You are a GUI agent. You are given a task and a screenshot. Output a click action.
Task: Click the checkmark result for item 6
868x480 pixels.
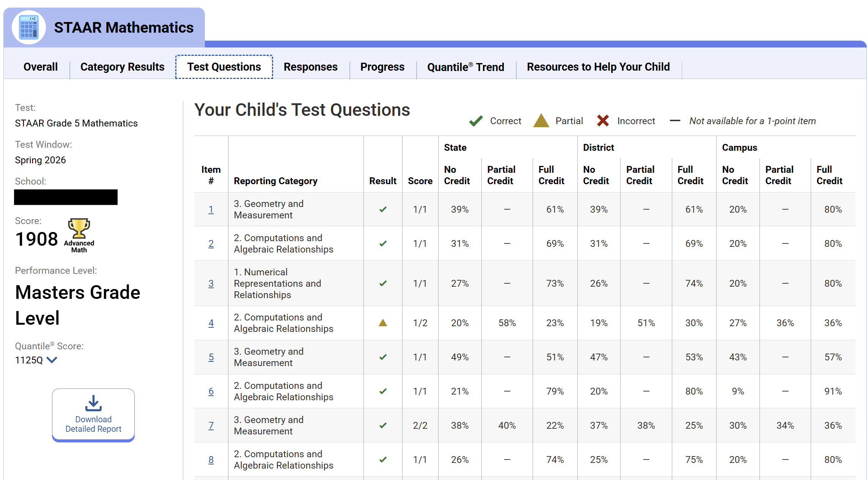[383, 391]
